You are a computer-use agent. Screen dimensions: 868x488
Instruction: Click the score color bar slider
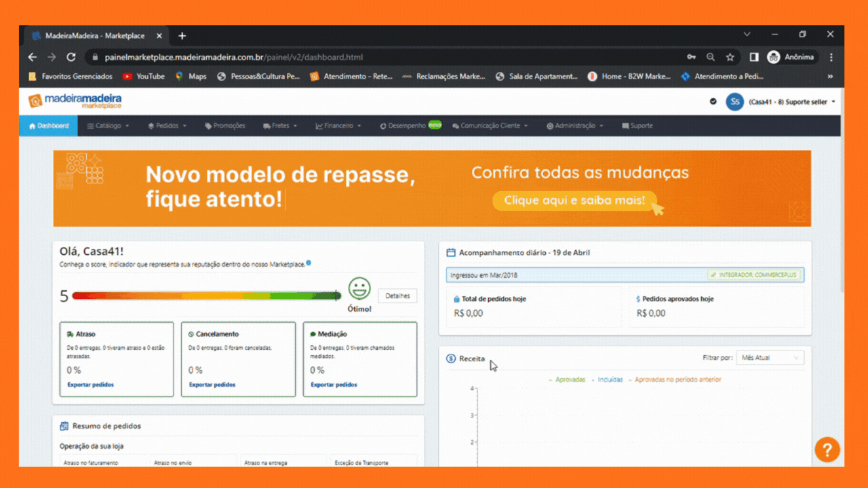click(x=206, y=296)
